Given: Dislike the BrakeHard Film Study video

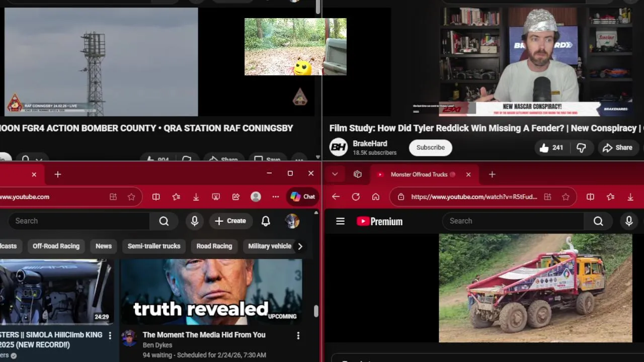Looking at the screenshot, I should pos(581,147).
